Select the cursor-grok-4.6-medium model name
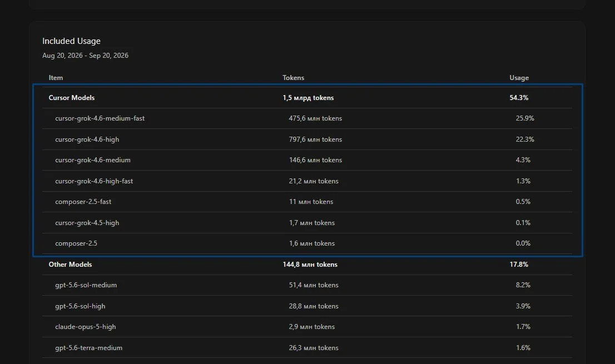Image resolution: width=615 pixels, height=364 pixels. 93,160
